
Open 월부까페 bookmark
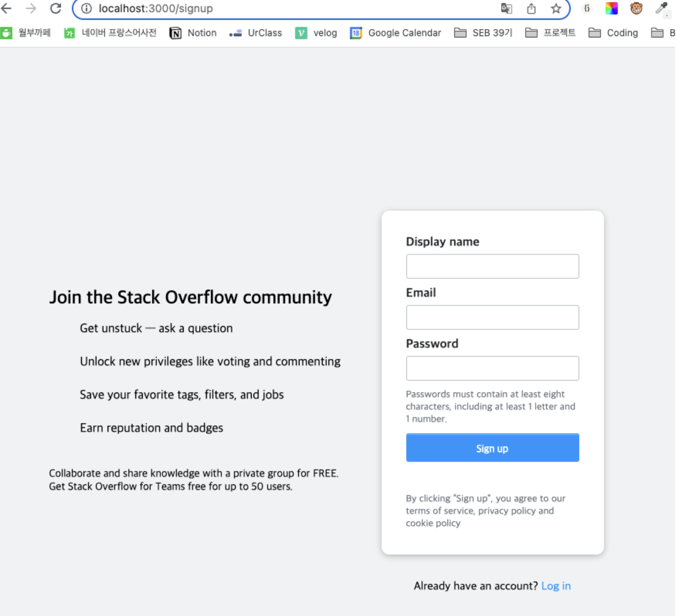click(x=26, y=33)
